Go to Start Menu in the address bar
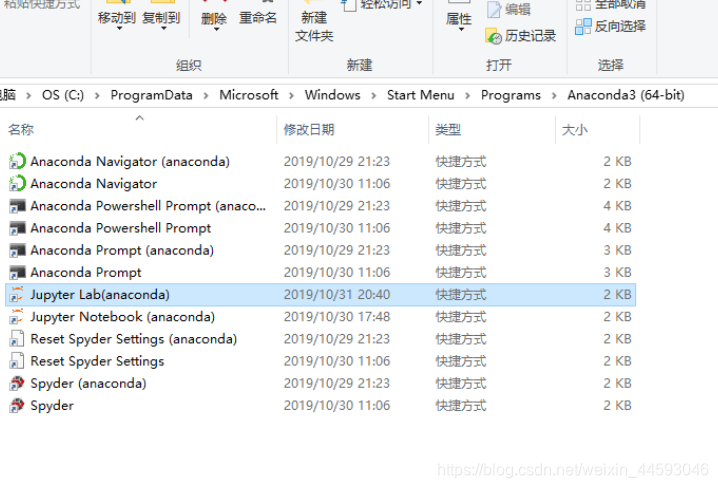The width and height of the screenshot is (718, 488). click(420, 95)
